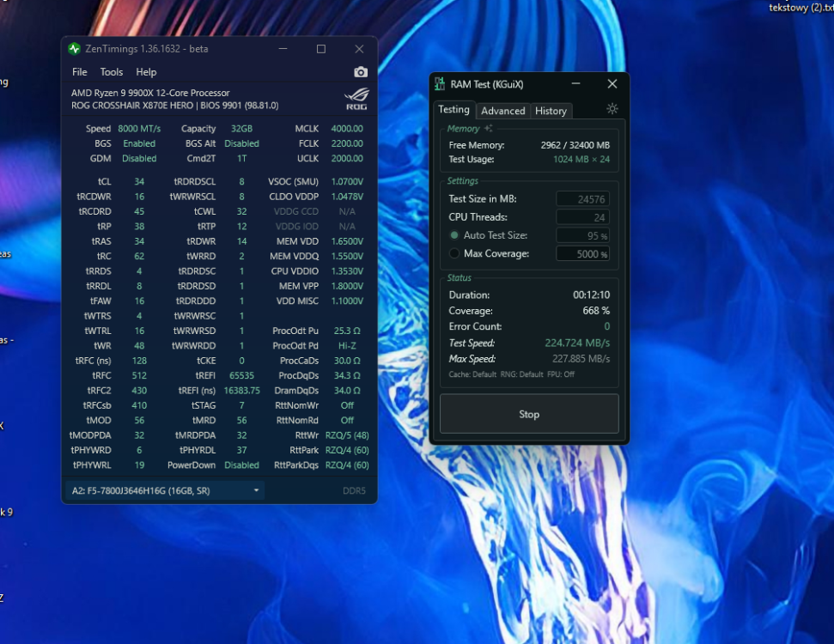This screenshot has width=834, height=644.
Task: Click the RAM Test title bar icon
Action: click(x=440, y=84)
